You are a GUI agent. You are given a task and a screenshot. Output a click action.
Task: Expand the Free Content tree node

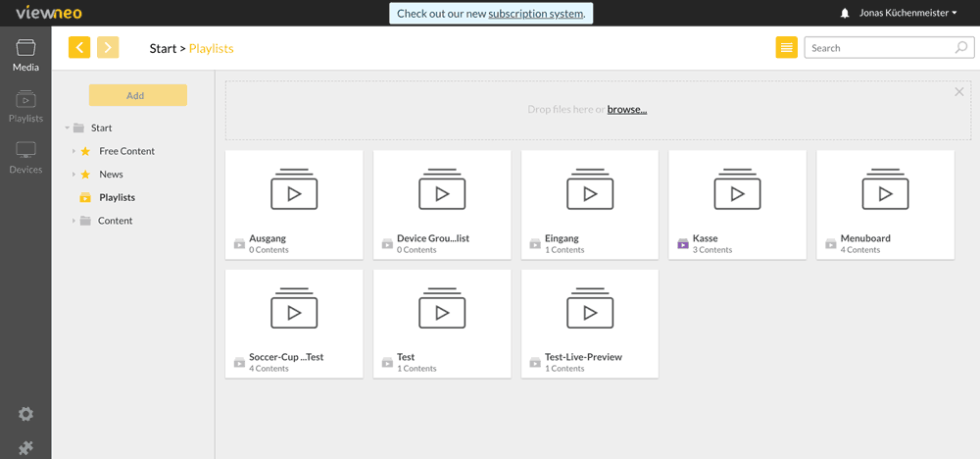73,151
